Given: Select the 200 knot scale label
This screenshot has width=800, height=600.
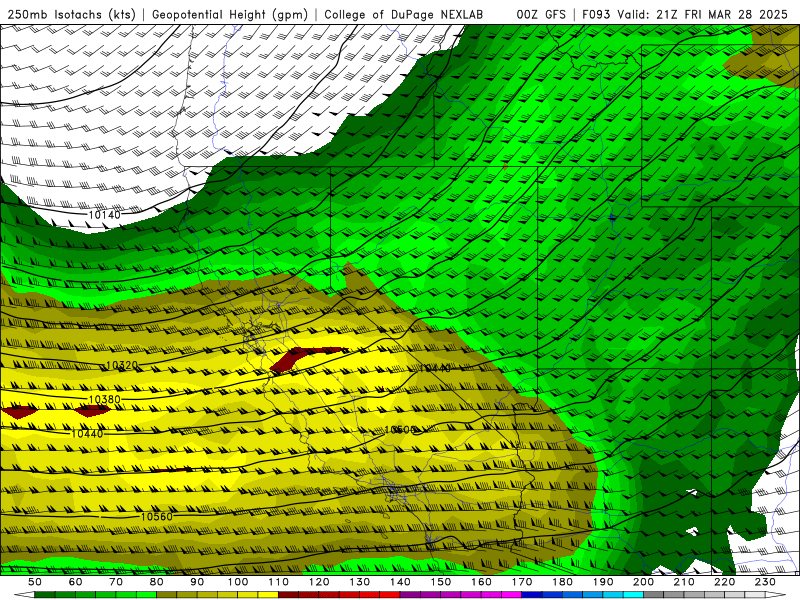Looking at the screenshot, I should pyautogui.click(x=643, y=582).
